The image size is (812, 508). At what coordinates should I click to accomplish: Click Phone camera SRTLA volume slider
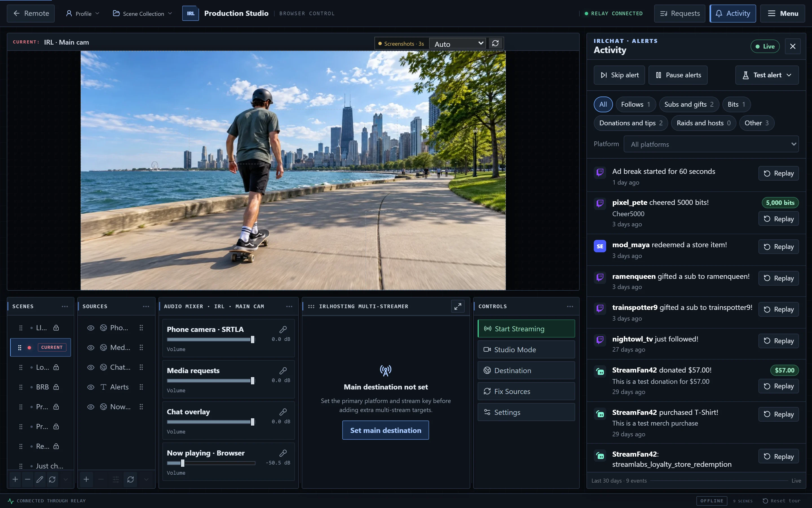(x=211, y=339)
